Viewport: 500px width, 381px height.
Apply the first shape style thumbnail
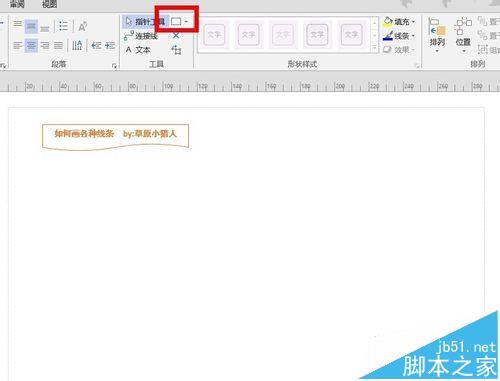click(x=214, y=34)
